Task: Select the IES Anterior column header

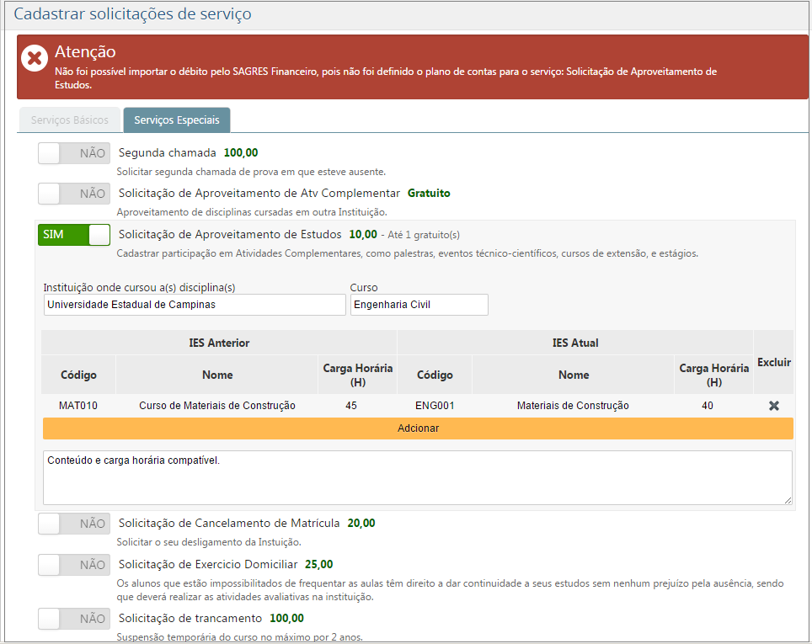Action: pos(218,343)
